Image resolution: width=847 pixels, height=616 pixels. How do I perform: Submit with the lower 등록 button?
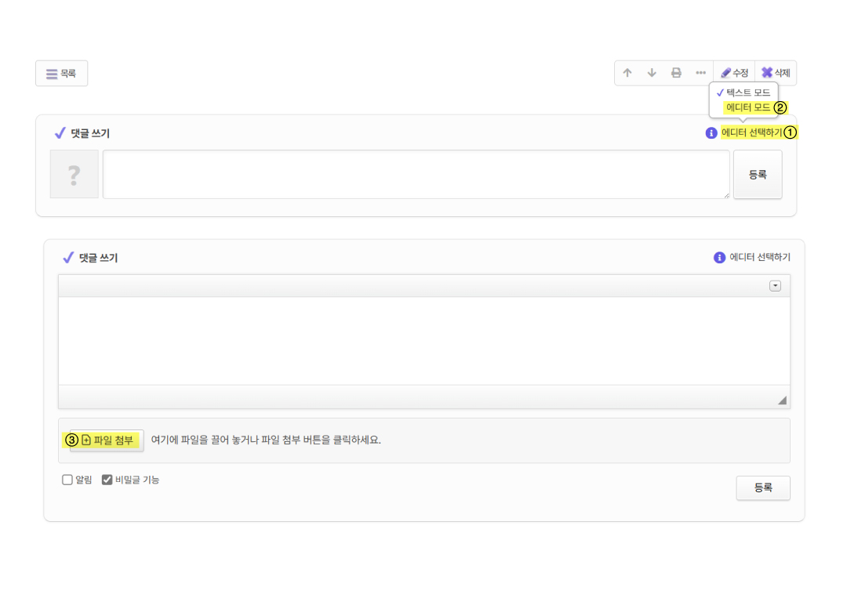762,487
